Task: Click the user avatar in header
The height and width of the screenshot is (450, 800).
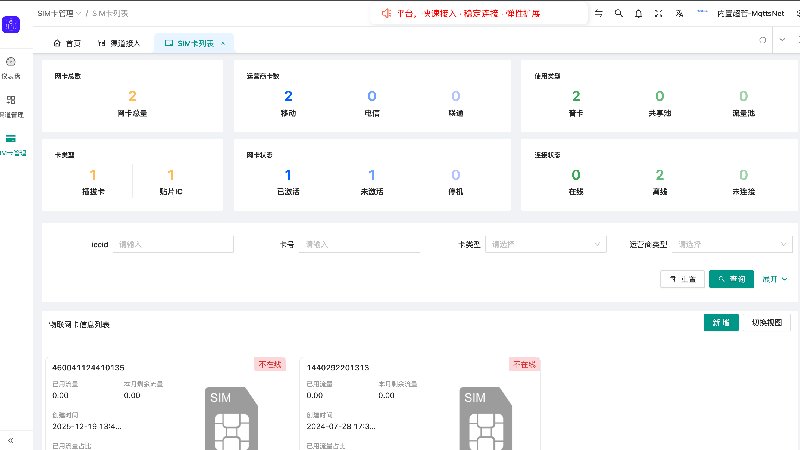Action: 702,12
